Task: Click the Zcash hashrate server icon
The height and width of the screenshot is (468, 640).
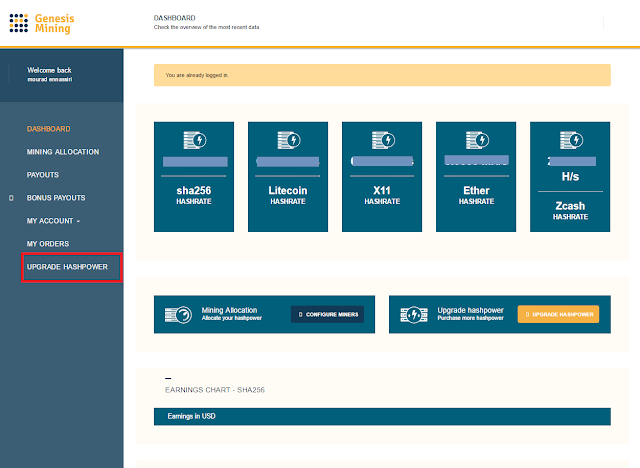Action: pos(571,140)
